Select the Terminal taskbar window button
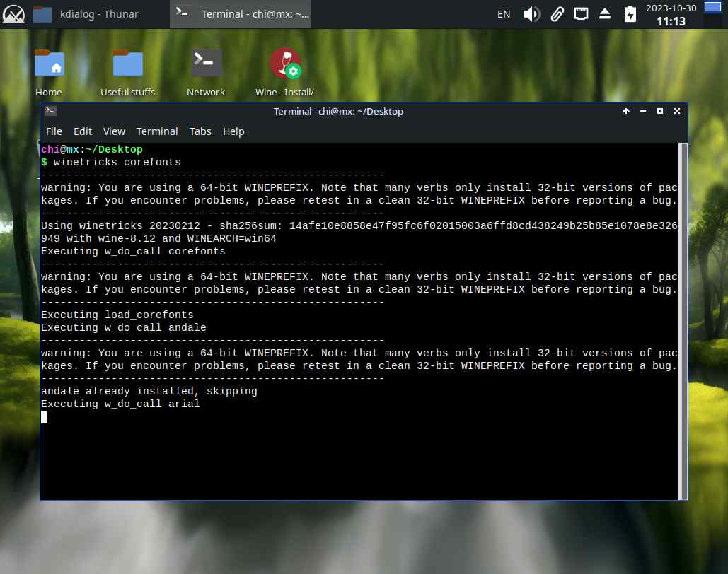This screenshot has height=574, width=728. [x=241, y=14]
